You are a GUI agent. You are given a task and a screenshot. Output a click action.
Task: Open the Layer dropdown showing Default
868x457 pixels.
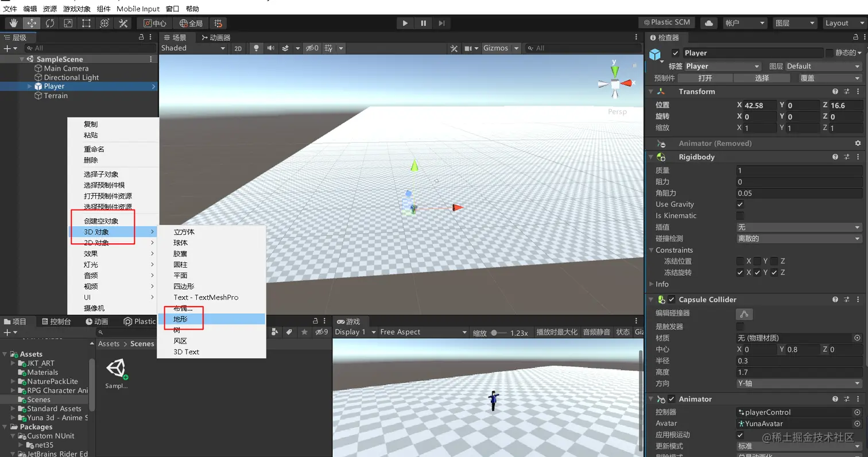[824, 66]
